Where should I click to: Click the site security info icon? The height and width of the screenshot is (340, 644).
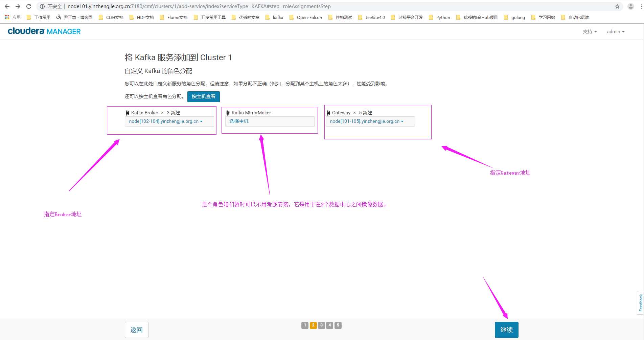pyautogui.click(x=42, y=6)
